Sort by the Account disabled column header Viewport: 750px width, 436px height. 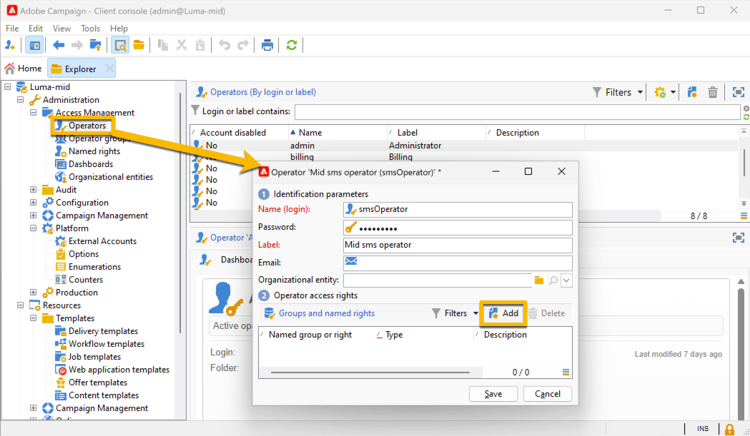[238, 133]
